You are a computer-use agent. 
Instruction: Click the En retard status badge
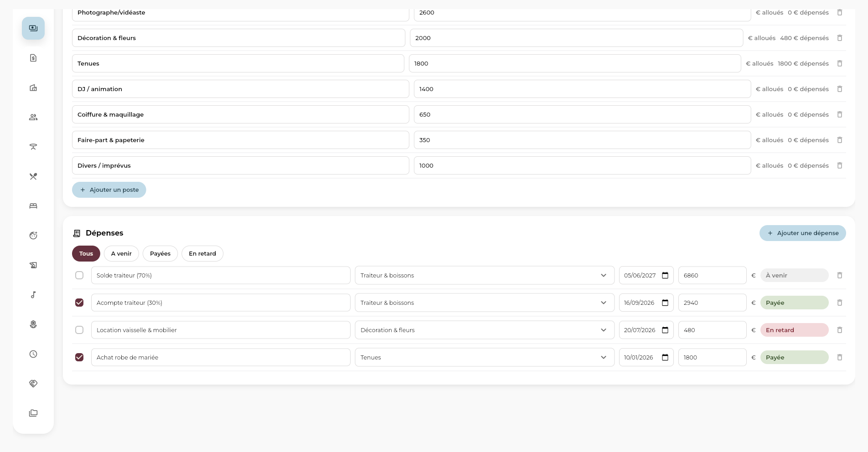(795, 330)
